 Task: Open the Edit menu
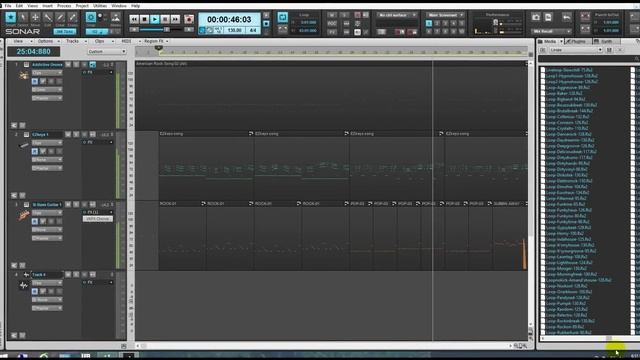tap(19, 6)
